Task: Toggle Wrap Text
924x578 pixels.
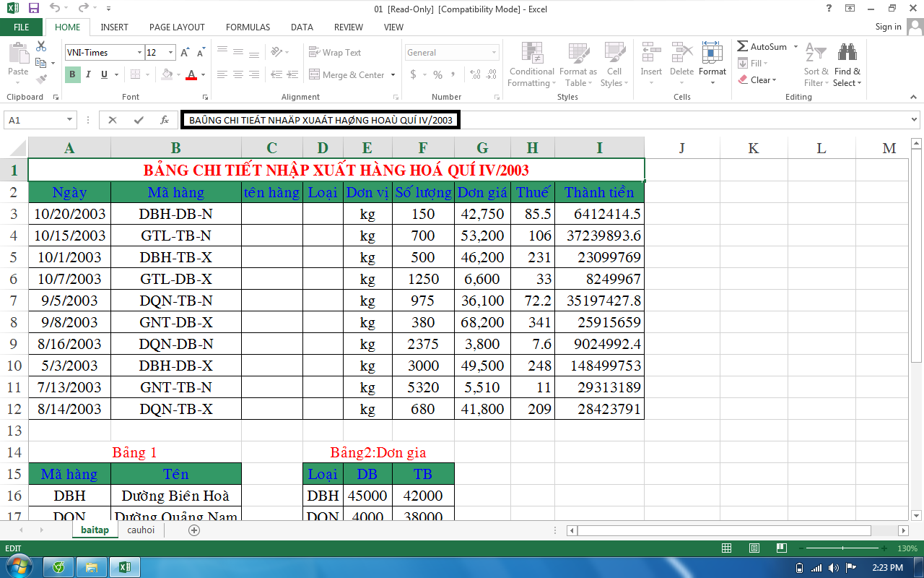Action: click(335, 52)
